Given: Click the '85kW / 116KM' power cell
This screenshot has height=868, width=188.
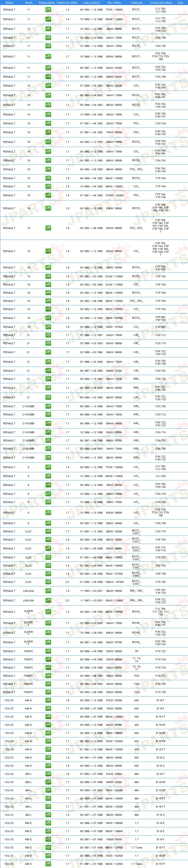Looking at the screenshot, I should (114, 476).
